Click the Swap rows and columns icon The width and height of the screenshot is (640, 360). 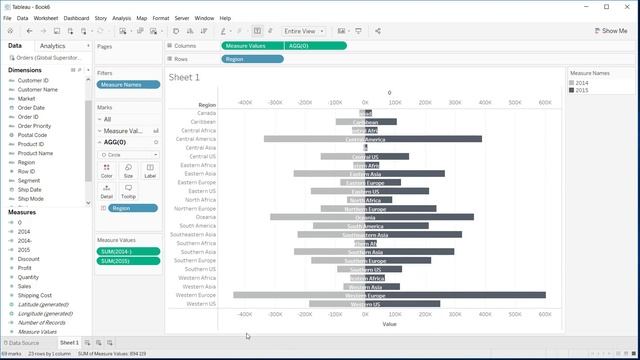(176, 31)
